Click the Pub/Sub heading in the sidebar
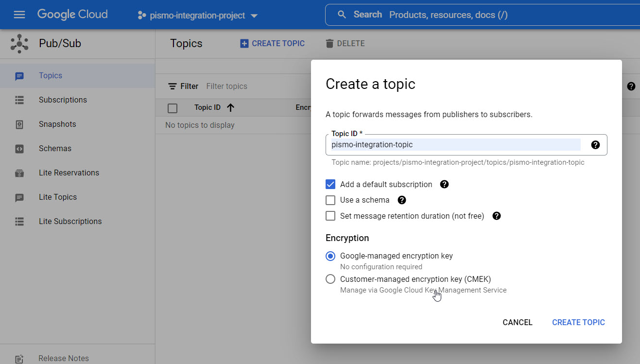 (x=60, y=44)
